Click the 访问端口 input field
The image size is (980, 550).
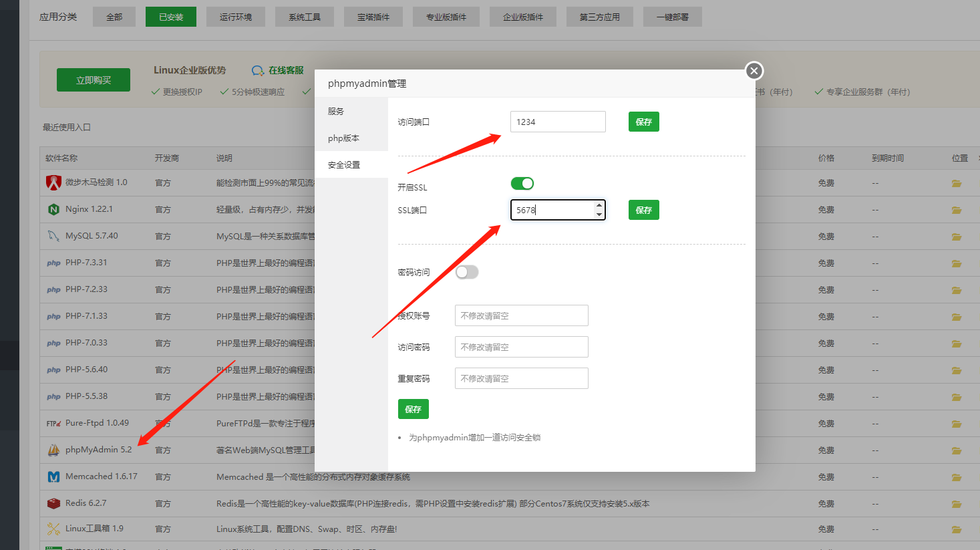558,122
